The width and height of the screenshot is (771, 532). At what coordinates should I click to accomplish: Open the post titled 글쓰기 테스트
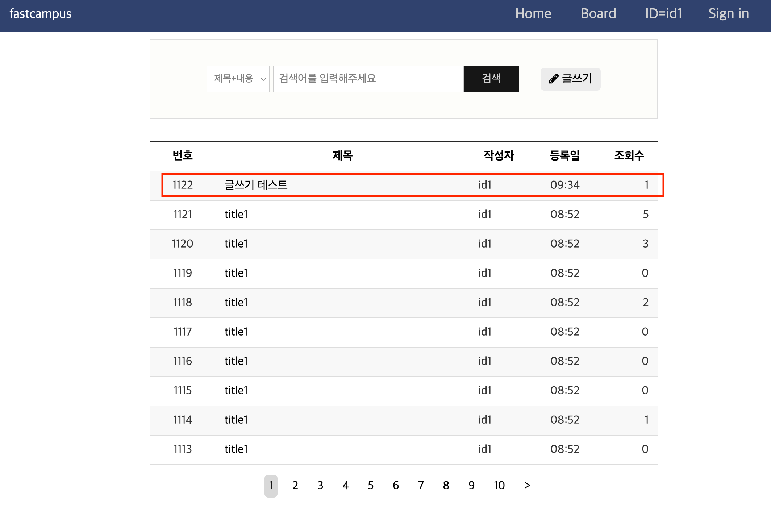click(256, 185)
